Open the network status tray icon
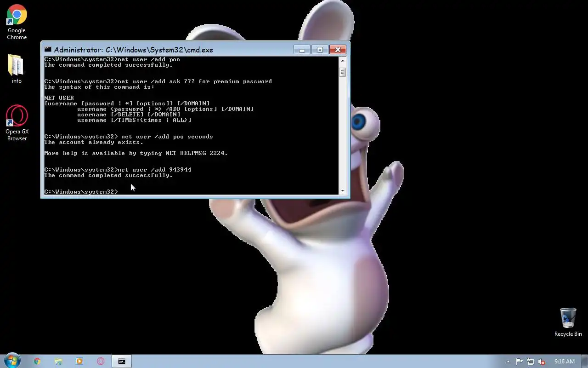Screen dimensions: 588x368 click(x=531, y=362)
